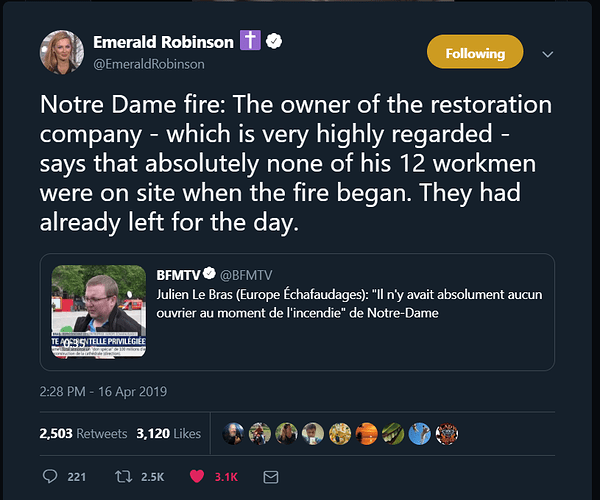The height and width of the screenshot is (500, 600).
Task: Click the @BFMTV handle in quoted tweet
Action: click(246, 275)
